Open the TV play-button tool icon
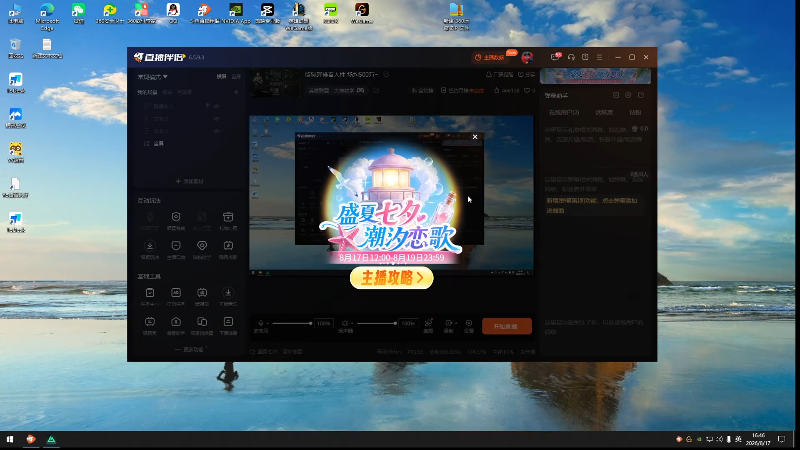The height and width of the screenshot is (450, 800). click(228, 246)
